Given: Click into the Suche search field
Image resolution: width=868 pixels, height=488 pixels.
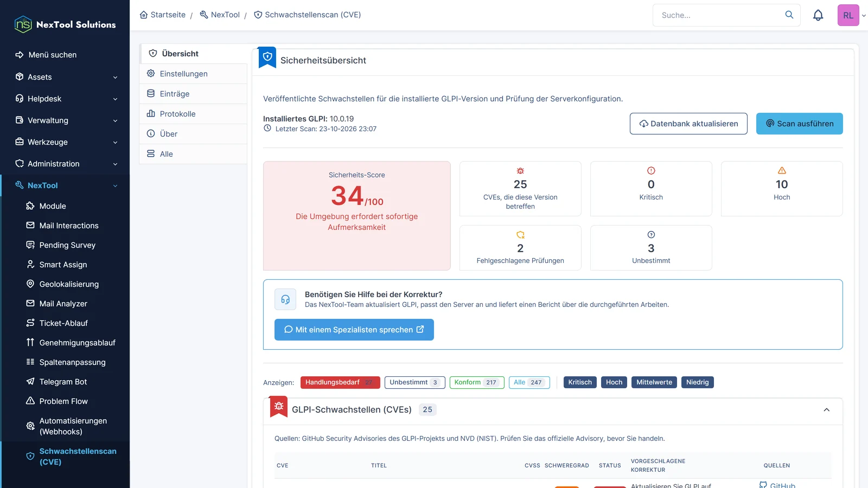Looking at the screenshot, I should pos(719,15).
